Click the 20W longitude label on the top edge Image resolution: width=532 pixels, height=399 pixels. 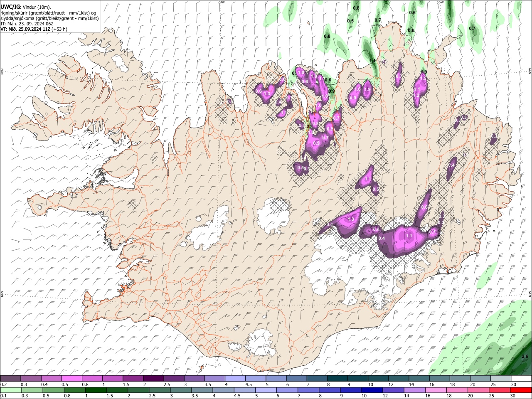pos(222,2)
